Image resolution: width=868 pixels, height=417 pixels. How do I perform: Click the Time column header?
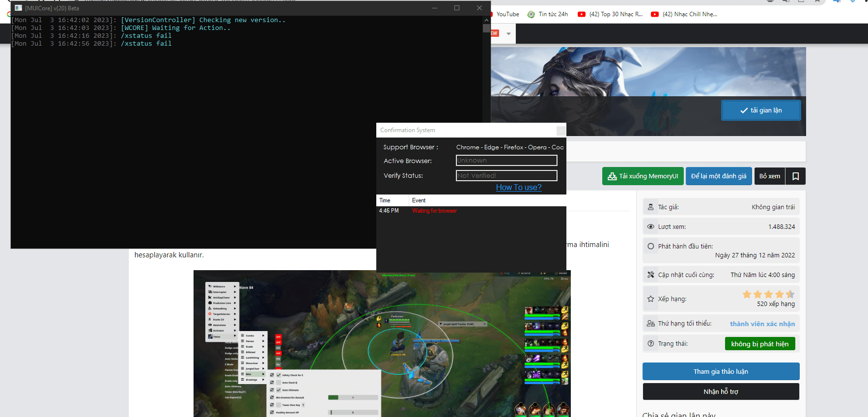point(392,200)
